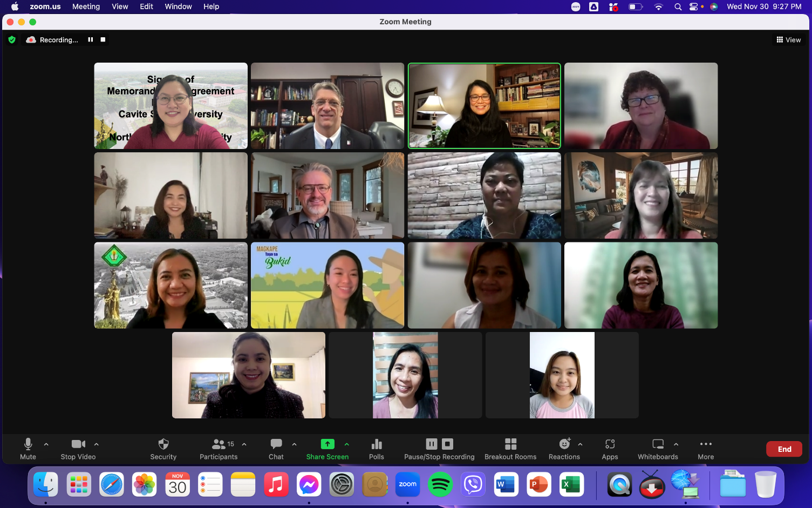Open the Chat panel
Viewport: 812px width, 508px height.
[x=276, y=449]
